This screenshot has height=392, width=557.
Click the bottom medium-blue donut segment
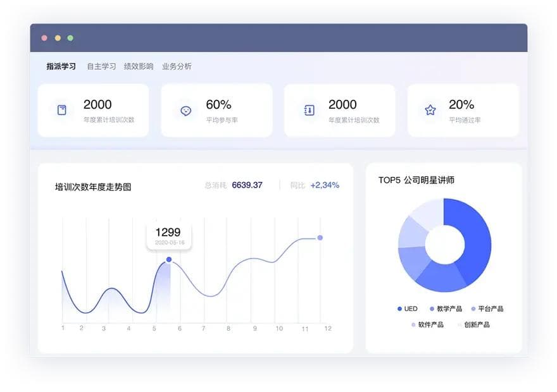click(x=442, y=278)
